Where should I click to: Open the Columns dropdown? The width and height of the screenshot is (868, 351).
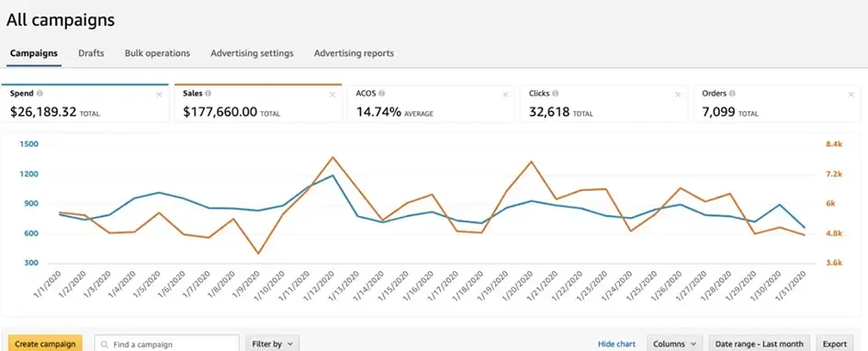pos(674,344)
